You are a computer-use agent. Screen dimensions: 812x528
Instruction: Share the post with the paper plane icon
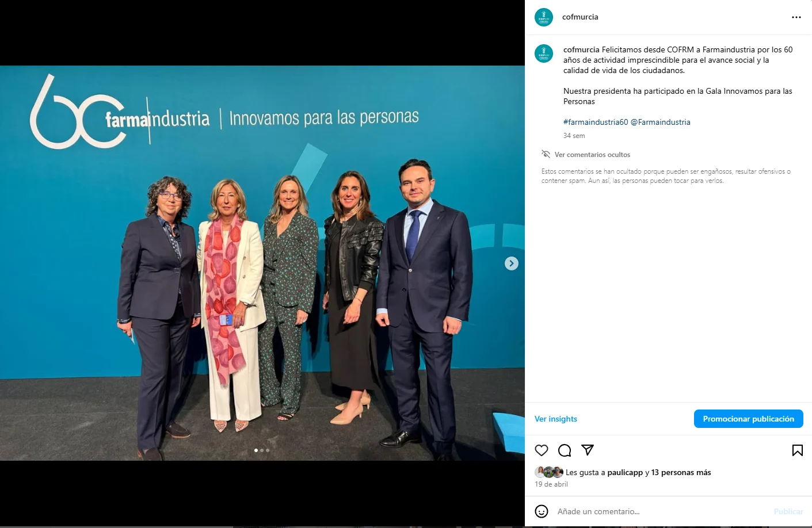588,450
